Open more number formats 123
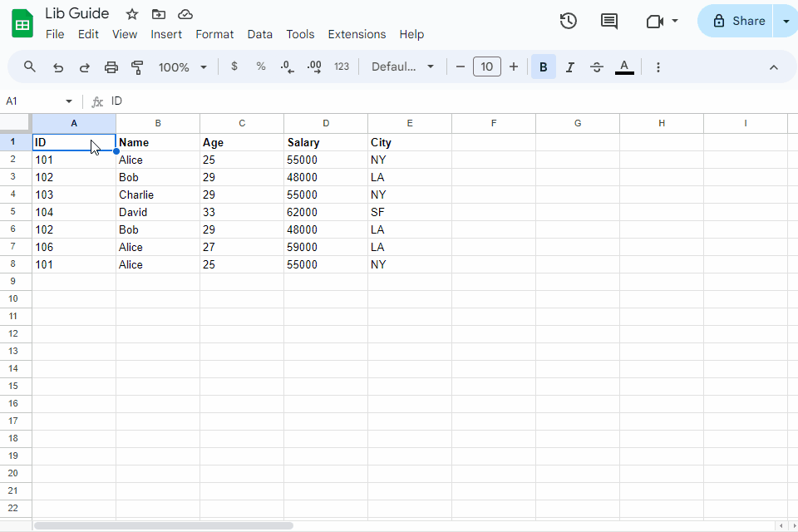 [342, 66]
